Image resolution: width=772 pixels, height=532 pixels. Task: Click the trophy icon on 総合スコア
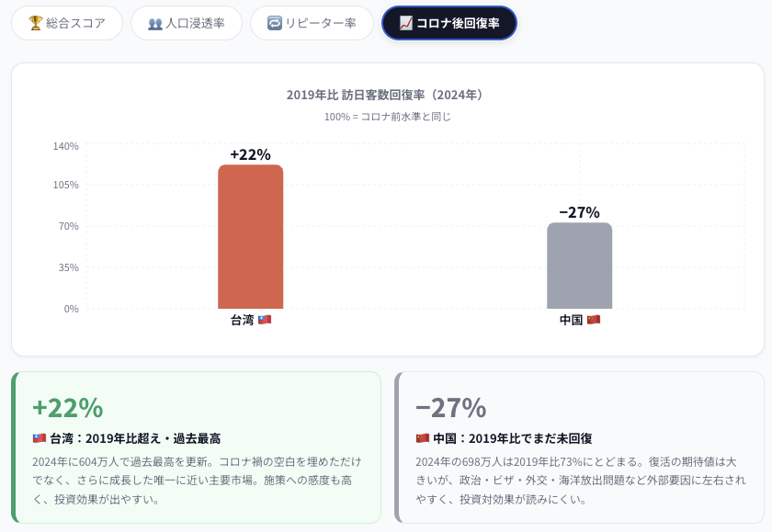(36, 23)
